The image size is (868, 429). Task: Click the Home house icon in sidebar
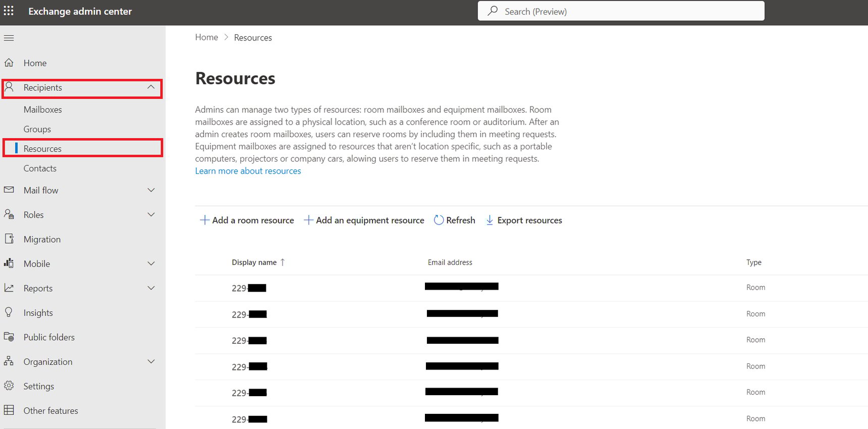[9, 63]
